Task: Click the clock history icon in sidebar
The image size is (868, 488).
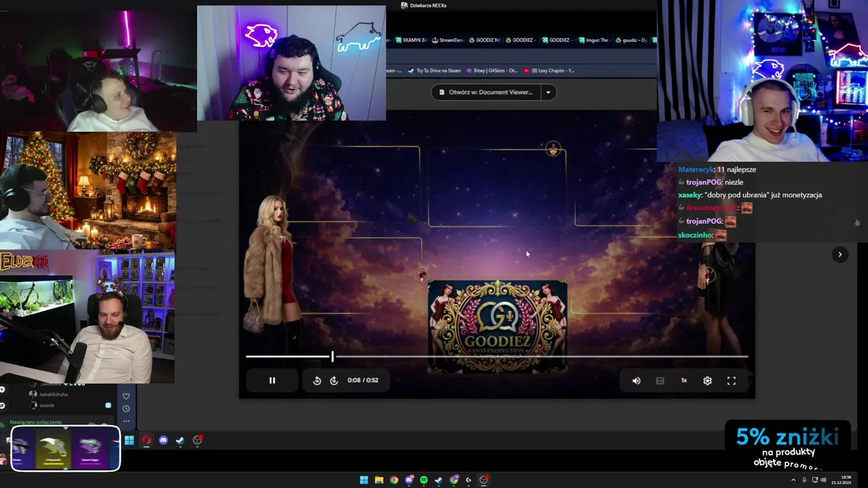Action: coord(126,409)
